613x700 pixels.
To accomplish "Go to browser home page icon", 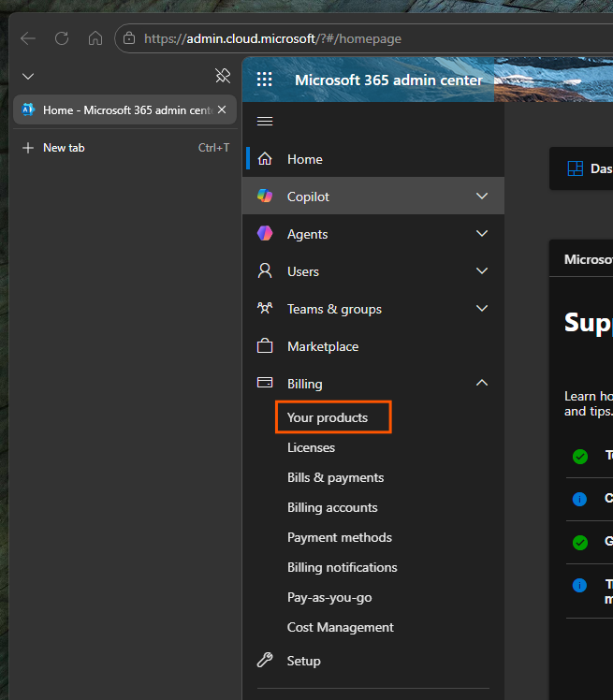I will [x=95, y=38].
